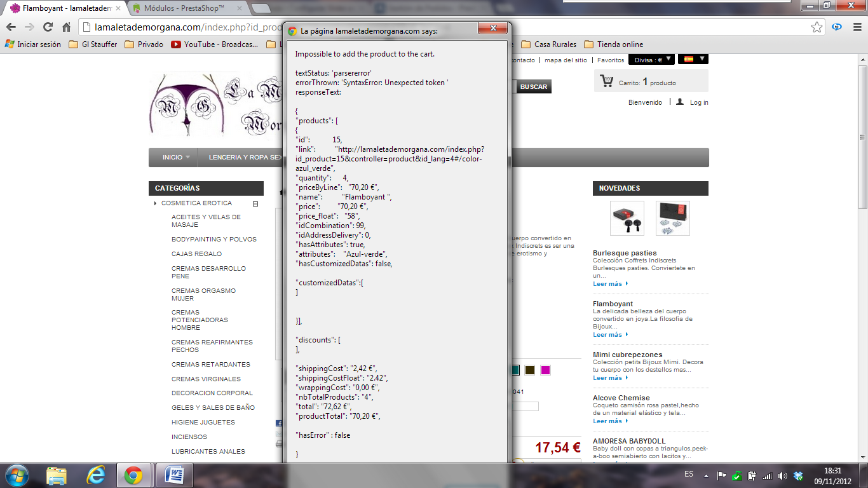Open Windows Explorer from the taskbar
This screenshot has height=488, width=868.
click(x=57, y=475)
